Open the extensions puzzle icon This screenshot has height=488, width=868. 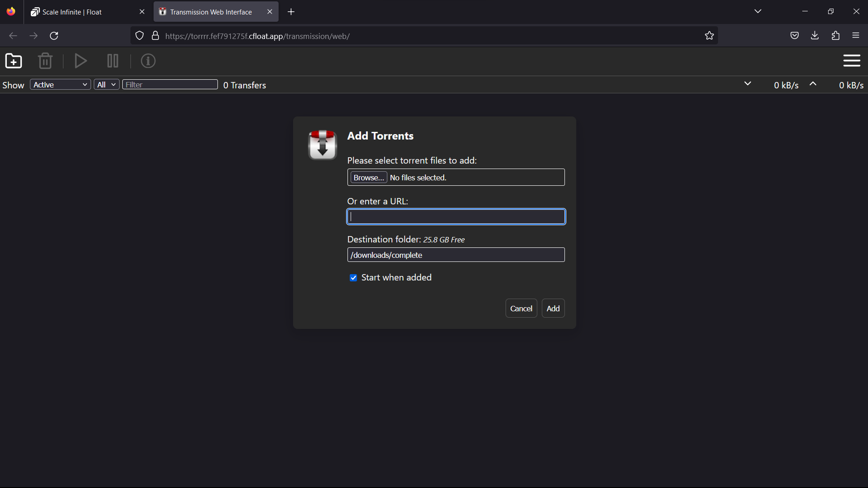coord(836,36)
